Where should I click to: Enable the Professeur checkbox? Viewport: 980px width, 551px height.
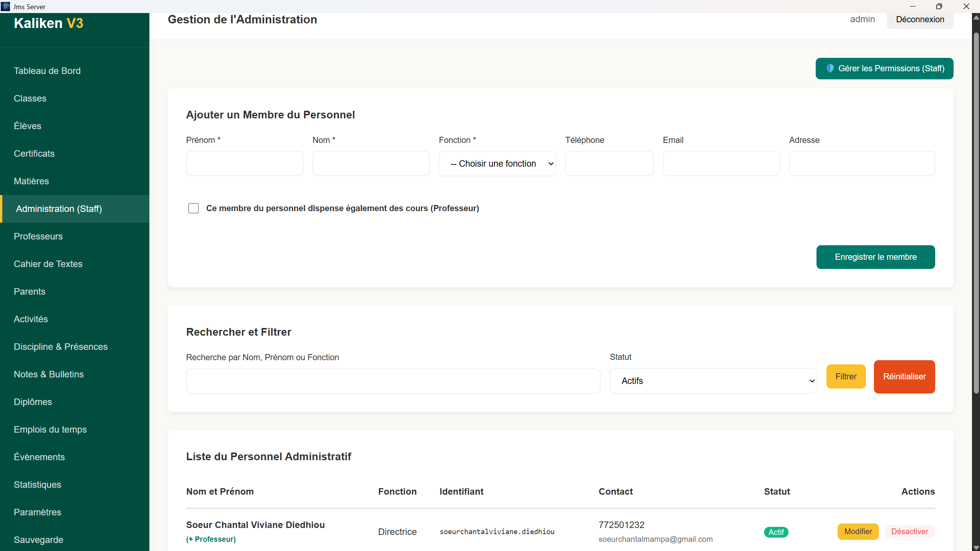tap(193, 208)
